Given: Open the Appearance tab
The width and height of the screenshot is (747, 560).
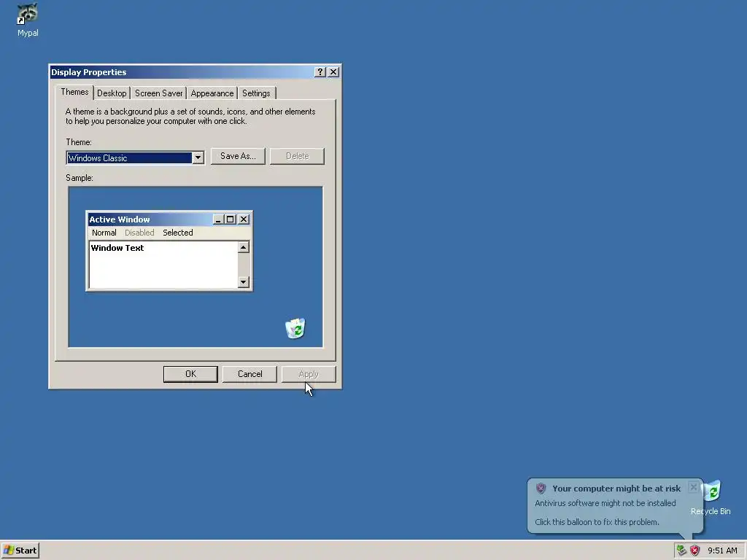Looking at the screenshot, I should click(x=212, y=93).
